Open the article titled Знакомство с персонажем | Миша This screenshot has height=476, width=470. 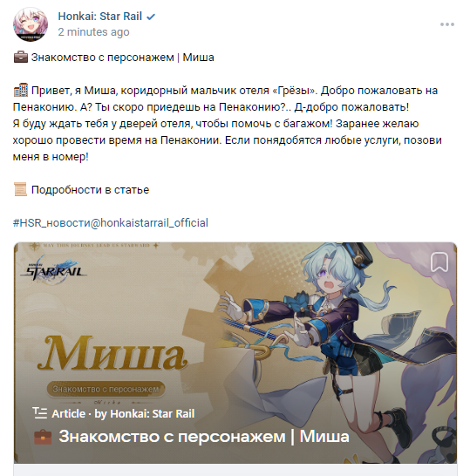tap(204, 437)
